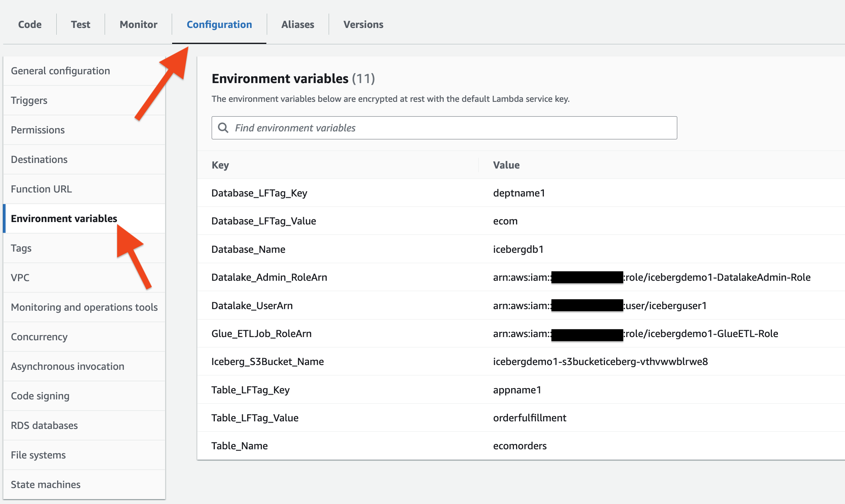Open the Tags section
This screenshot has width=845, height=504.
[x=21, y=248]
